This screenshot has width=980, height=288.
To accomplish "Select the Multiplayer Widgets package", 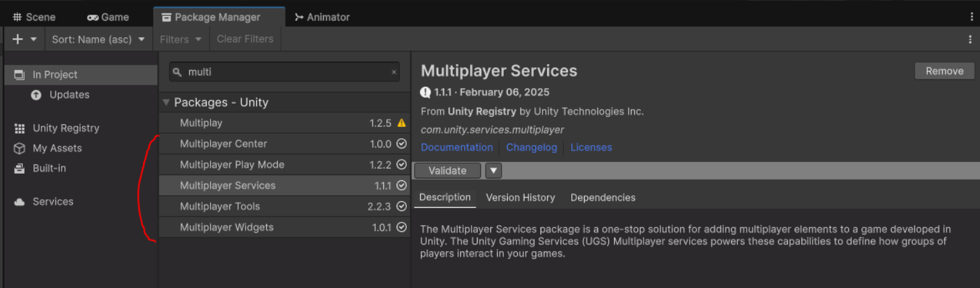I will pos(284,227).
